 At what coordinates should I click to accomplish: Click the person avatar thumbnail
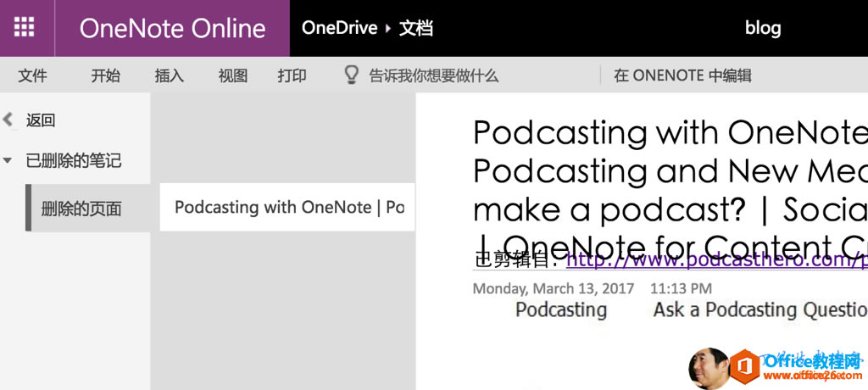709,368
